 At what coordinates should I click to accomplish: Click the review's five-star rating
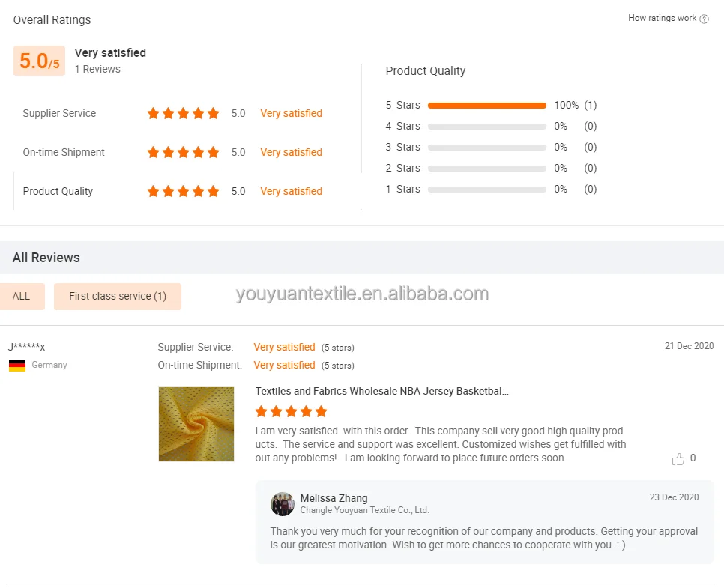pos(291,411)
